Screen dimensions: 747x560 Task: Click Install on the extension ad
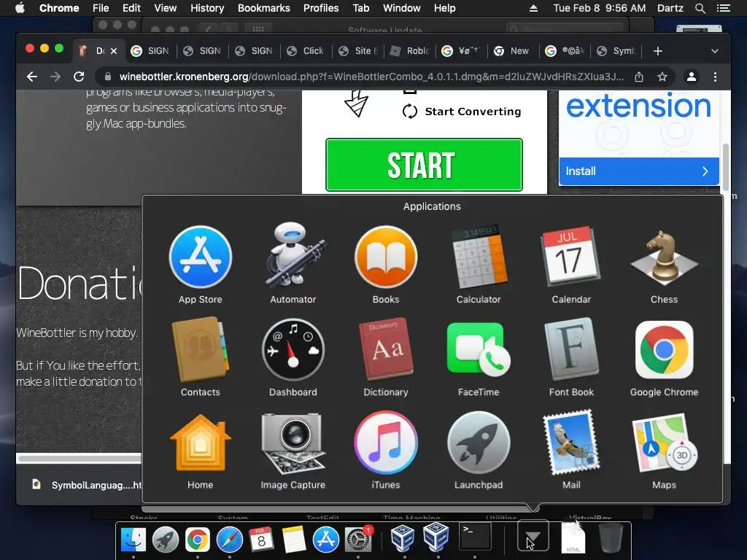coord(639,171)
